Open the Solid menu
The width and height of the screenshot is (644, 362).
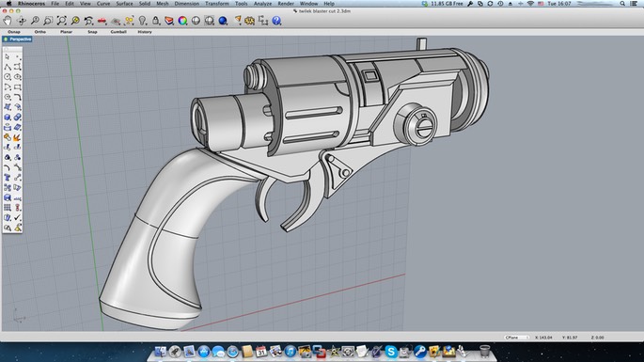pos(145,3)
